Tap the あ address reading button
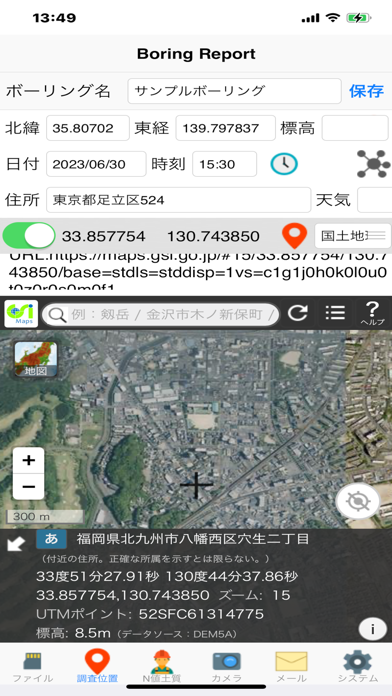Image resolution: width=392 pixels, height=696 pixels. tap(51, 539)
